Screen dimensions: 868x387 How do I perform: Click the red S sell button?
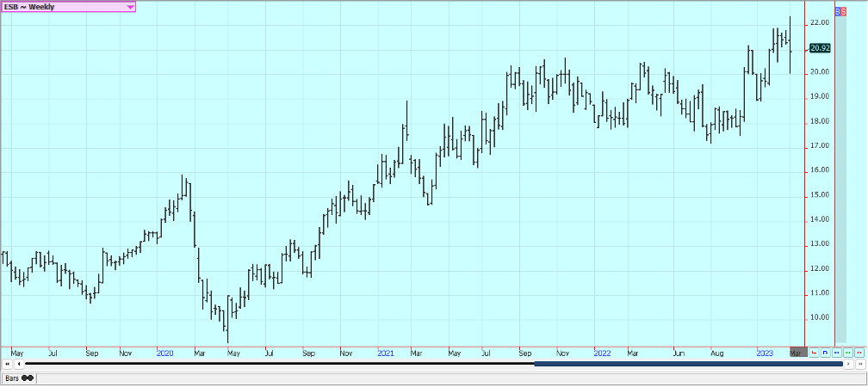[x=844, y=11]
